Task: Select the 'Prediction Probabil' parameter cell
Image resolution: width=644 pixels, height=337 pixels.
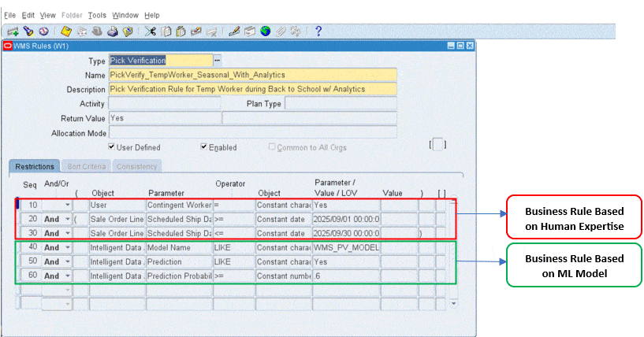Action: [x=179, y=276]
